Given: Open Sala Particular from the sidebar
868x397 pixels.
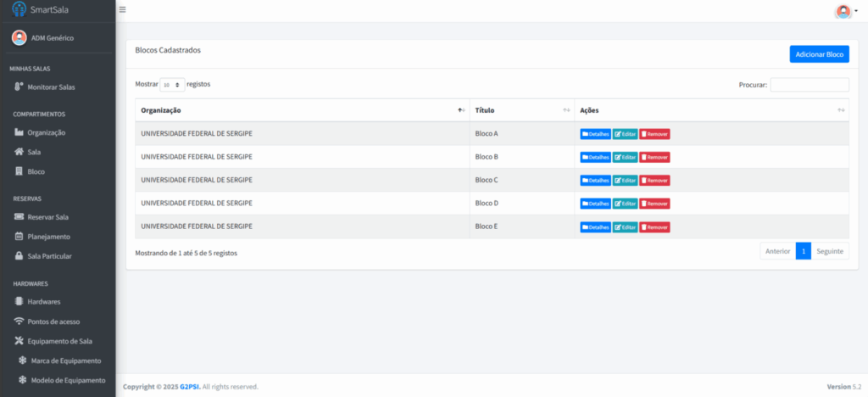Looking at the screenshot, I should (x=49, y=255).
